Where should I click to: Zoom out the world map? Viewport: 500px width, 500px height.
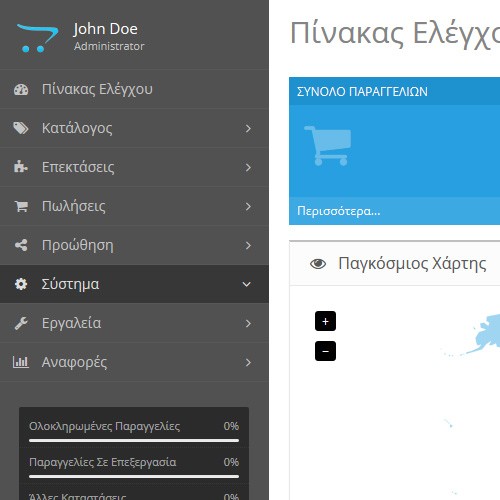tap(325, 351)
